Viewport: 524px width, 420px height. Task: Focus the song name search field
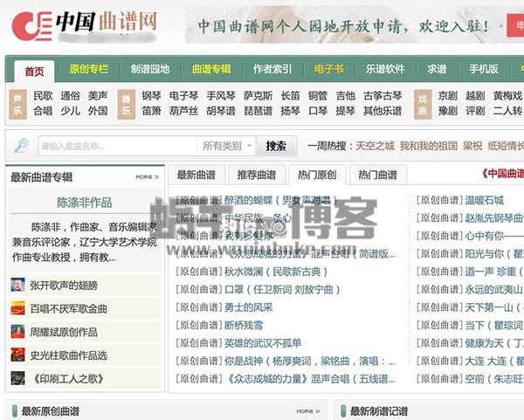(117, 146)
